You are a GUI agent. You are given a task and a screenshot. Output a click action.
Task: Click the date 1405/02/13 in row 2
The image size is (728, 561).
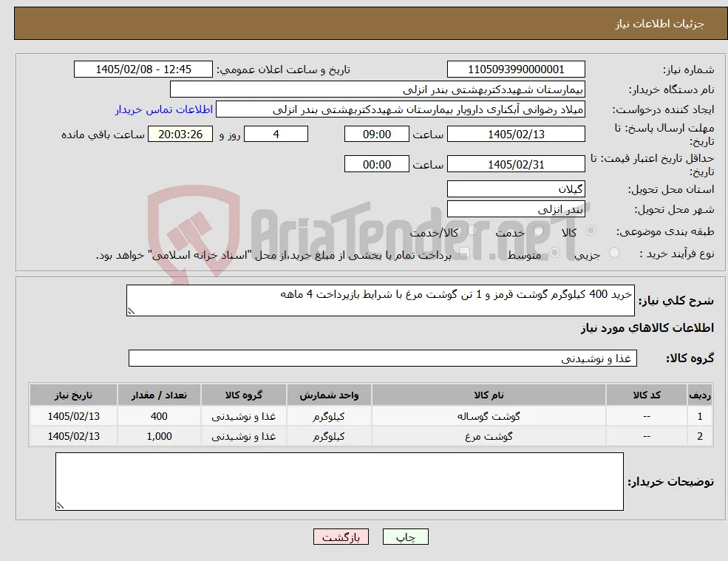pyautogui.click(x=73, y=436)
